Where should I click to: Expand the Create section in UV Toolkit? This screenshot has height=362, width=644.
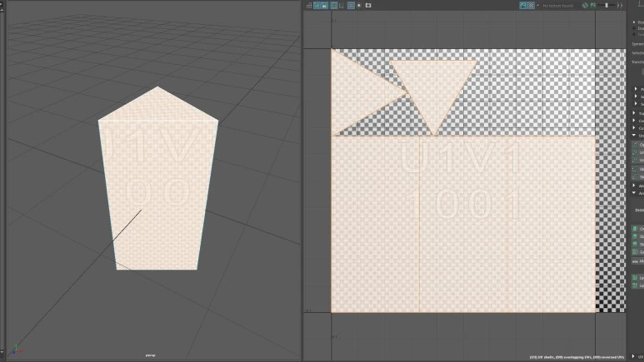point(635,121)
